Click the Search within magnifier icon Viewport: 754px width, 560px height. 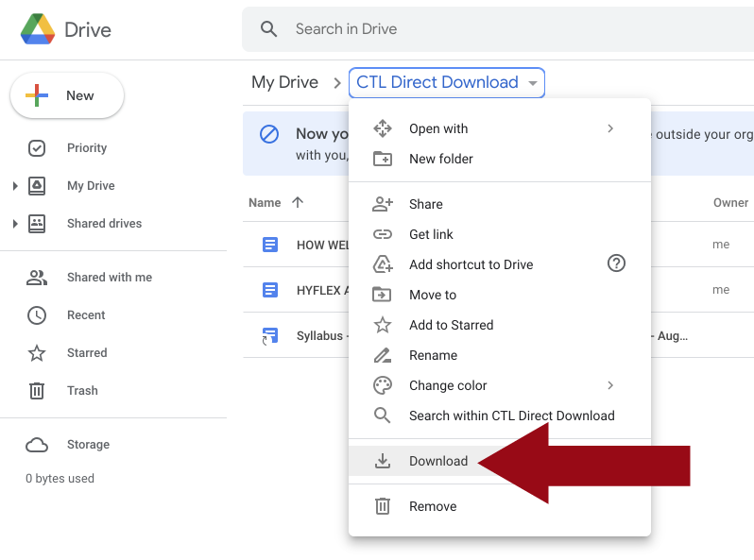(x=383, y=416)
